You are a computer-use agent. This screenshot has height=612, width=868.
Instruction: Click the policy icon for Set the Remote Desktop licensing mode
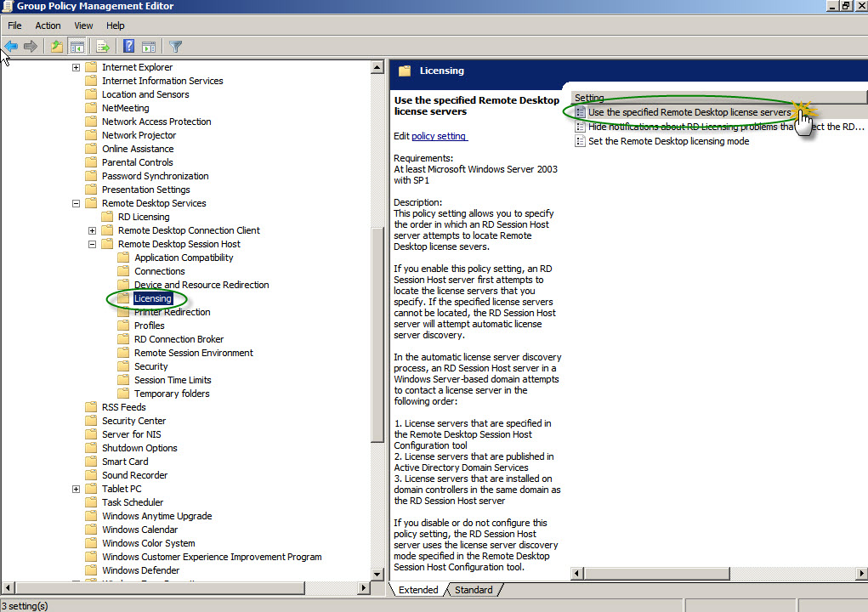pyautogui.click(x=580, y=141)
